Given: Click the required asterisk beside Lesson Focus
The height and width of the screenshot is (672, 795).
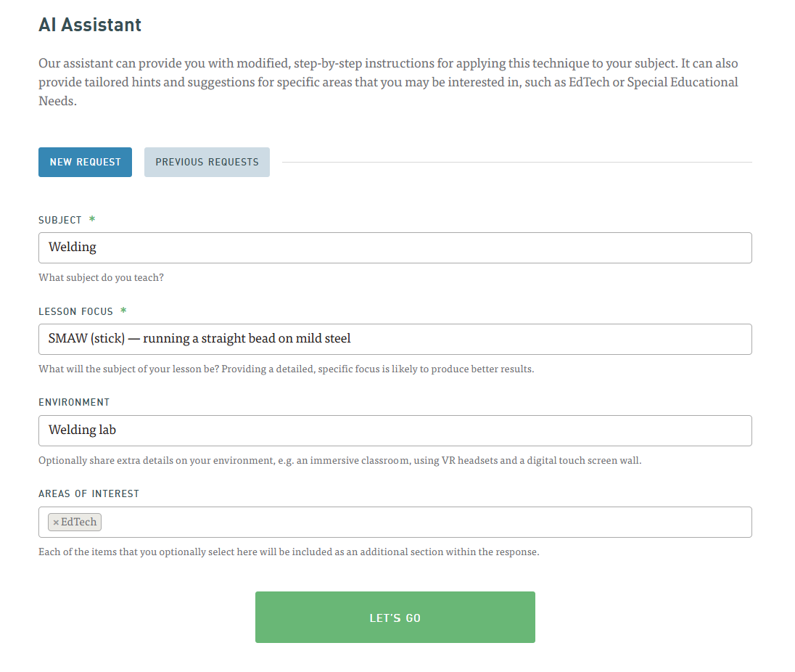Looking at the screenshot, I should (123, 311).
